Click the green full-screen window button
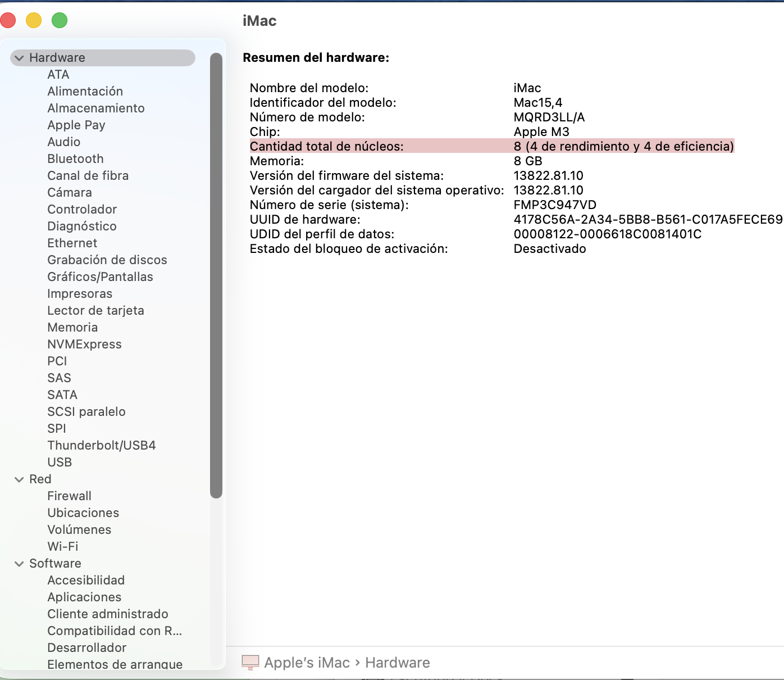 (60, 21)
